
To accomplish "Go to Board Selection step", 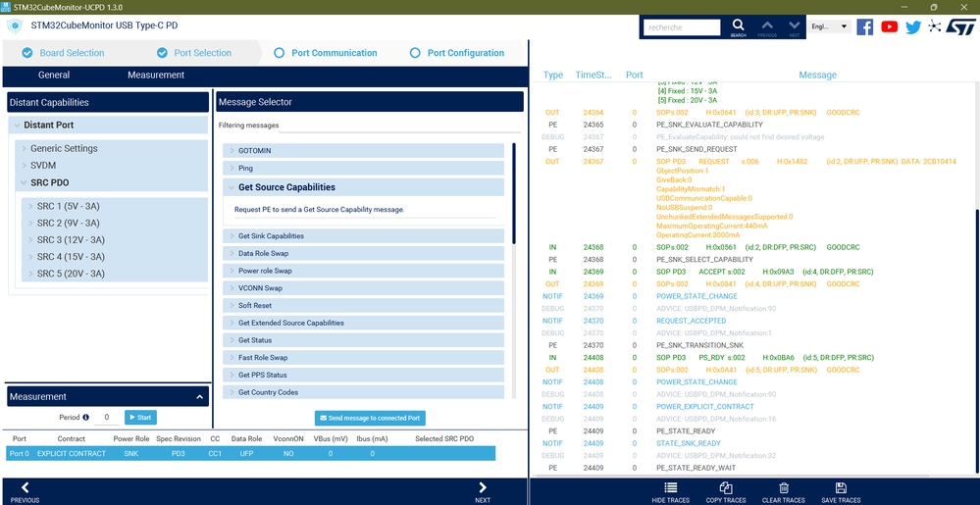I will tap(72, 53).
